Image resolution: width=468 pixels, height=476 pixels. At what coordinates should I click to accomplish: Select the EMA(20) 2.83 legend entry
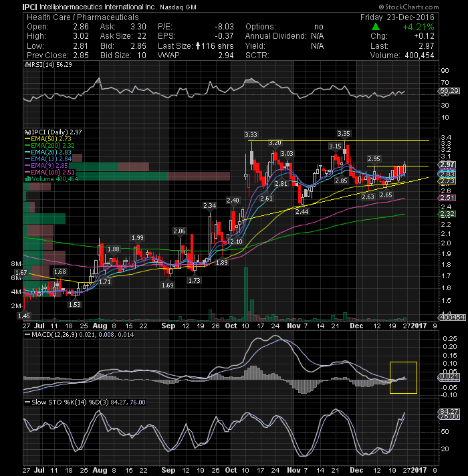48,152
